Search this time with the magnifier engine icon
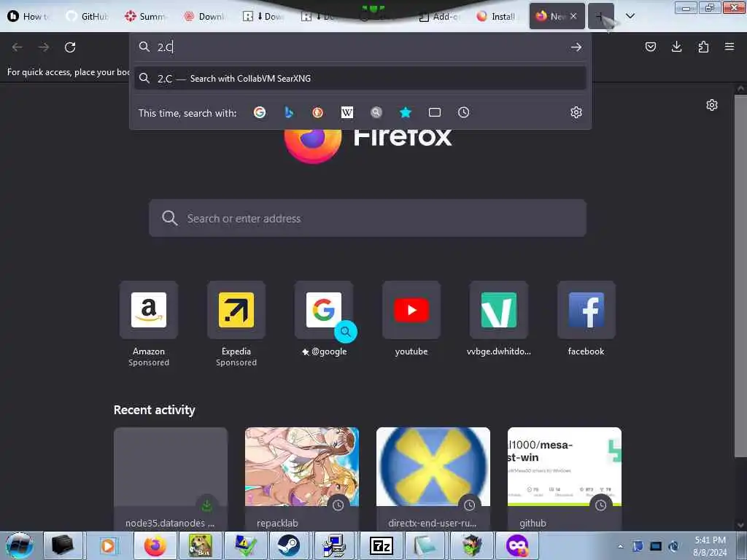This screenshot has width=747, height=560. coord(376,112)
